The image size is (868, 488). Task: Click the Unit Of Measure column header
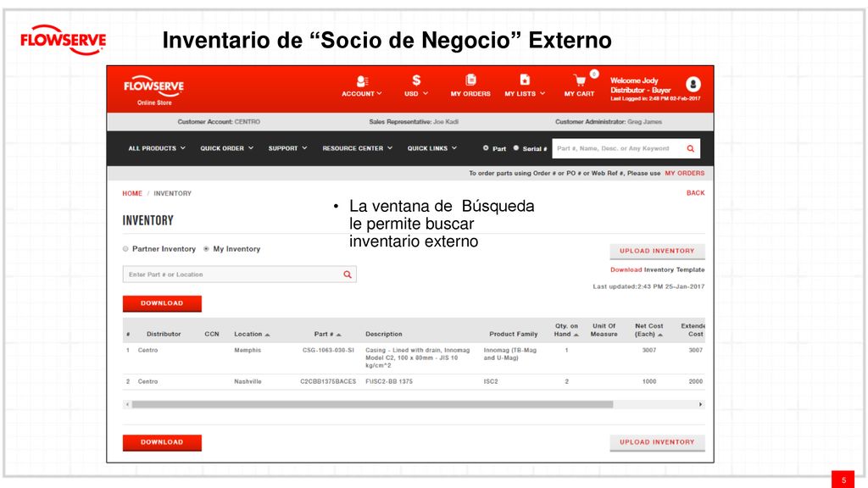(x=604, y=330)
